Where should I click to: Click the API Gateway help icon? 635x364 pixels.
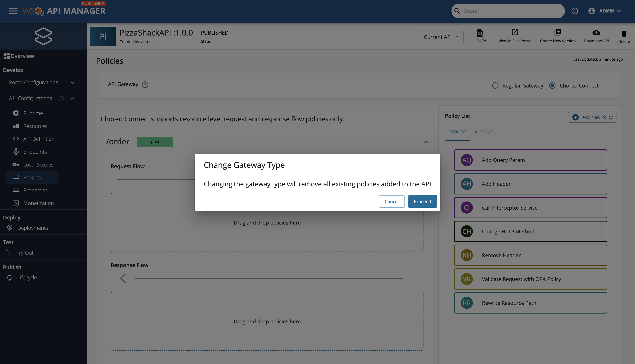[x=145, y=85]
